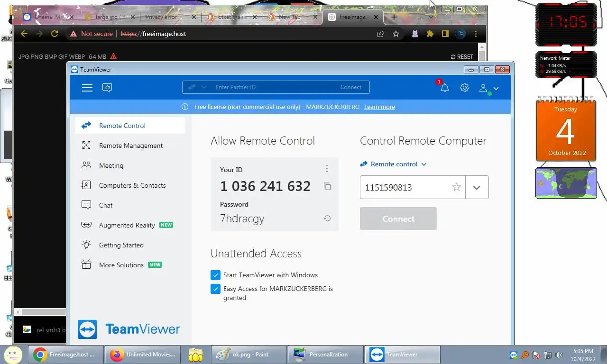Screen dimensions: 607x364
Task: Go to the Meeting section
Action: [130, 165]
